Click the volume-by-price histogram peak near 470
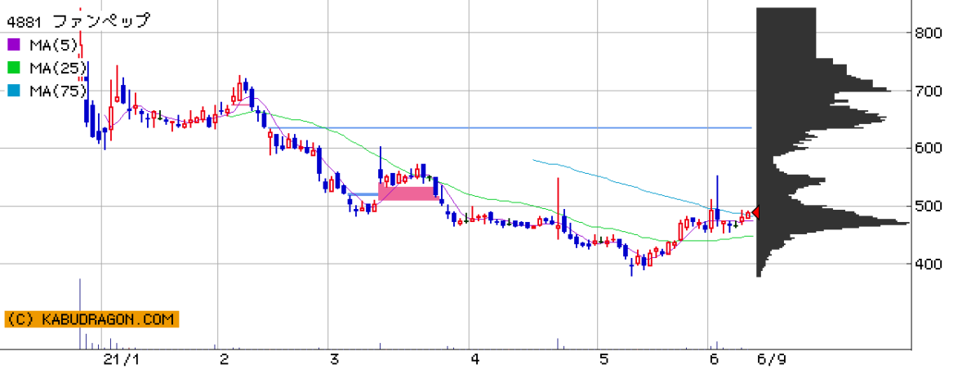The height and width of the screenshot is (369, 980). coord(833,223)
